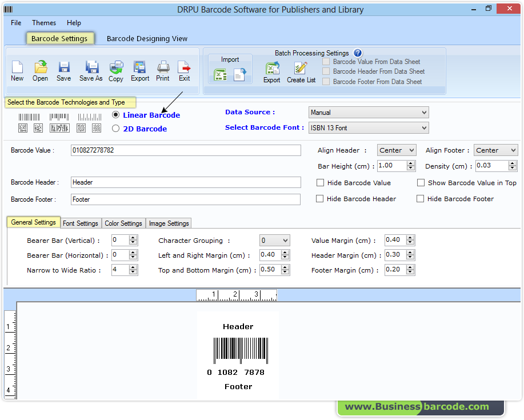This screenshot has height=420, width=524.
Task: Import data from text file icon
Action: pyautogui.click(x=239, y=74)
